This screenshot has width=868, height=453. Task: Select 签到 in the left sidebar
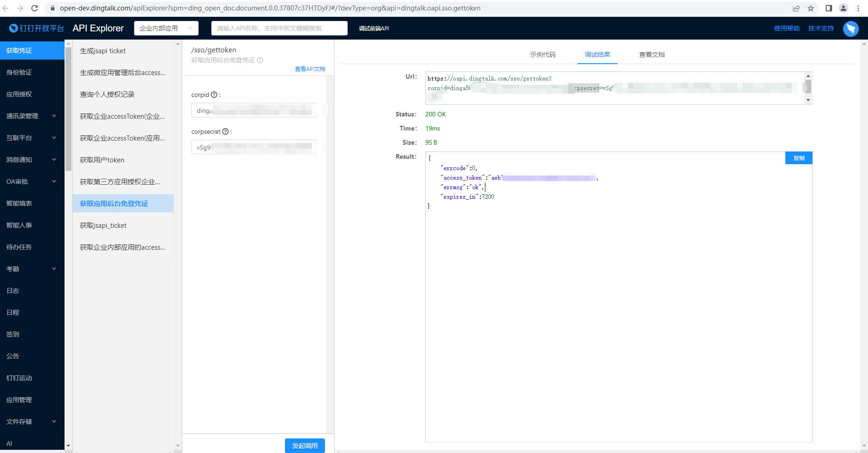coord(32,334)
